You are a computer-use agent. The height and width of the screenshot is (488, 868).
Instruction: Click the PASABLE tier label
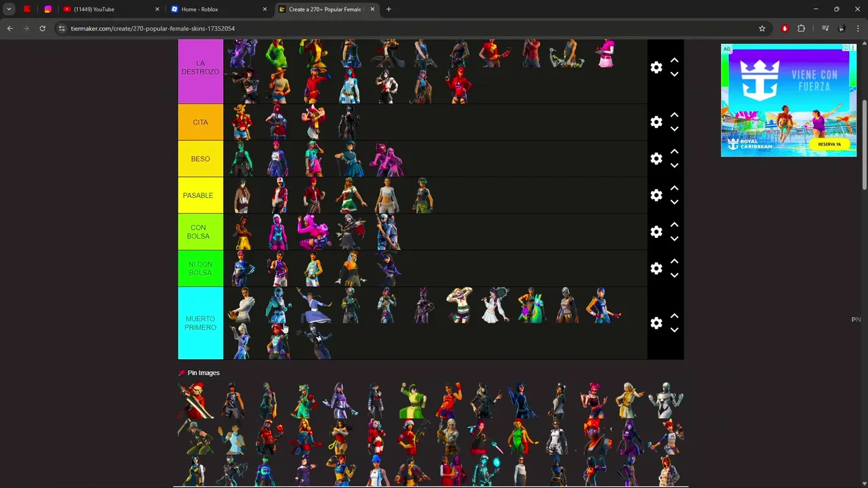(x=200, y=195)
